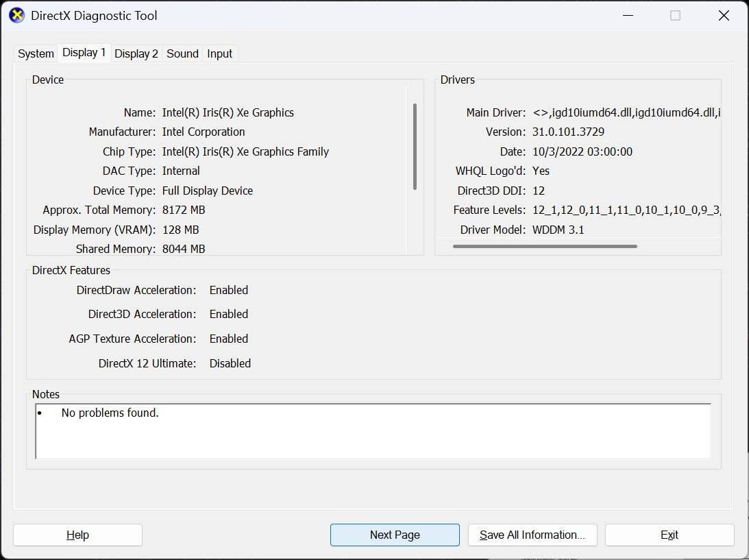The width and height of the screenshot is (749, 560).
Task: Select the 'Intel(R) Iris(R) Xe Graphics' name value
Action: tap(228, 113)
